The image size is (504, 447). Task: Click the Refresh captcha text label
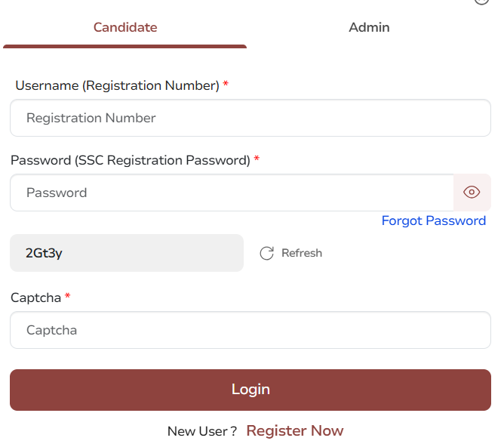click(302, 253)
